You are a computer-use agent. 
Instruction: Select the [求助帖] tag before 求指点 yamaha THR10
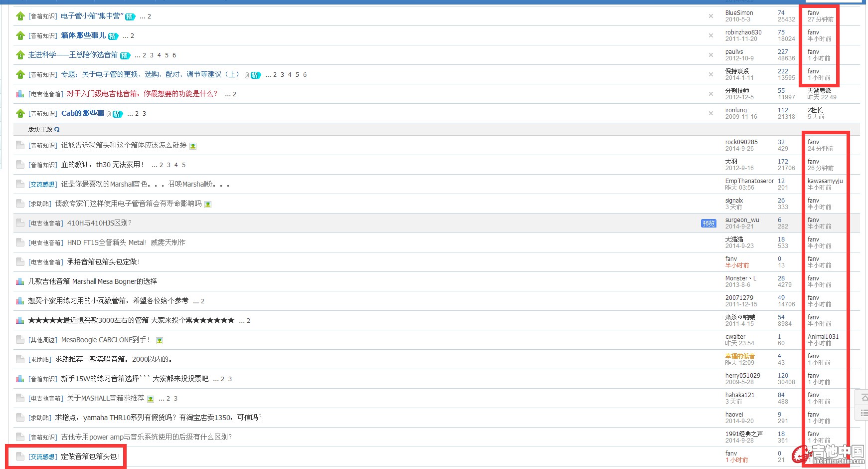tap(40, 418)
